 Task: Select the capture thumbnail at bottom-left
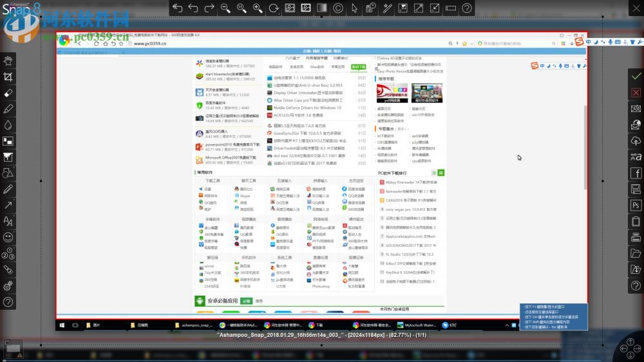click(x=13, y=348)
